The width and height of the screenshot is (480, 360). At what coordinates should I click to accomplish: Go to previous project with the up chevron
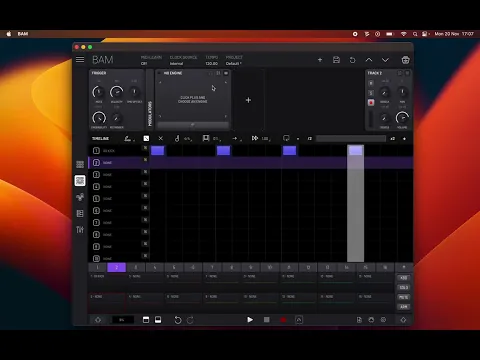point(369,60)
